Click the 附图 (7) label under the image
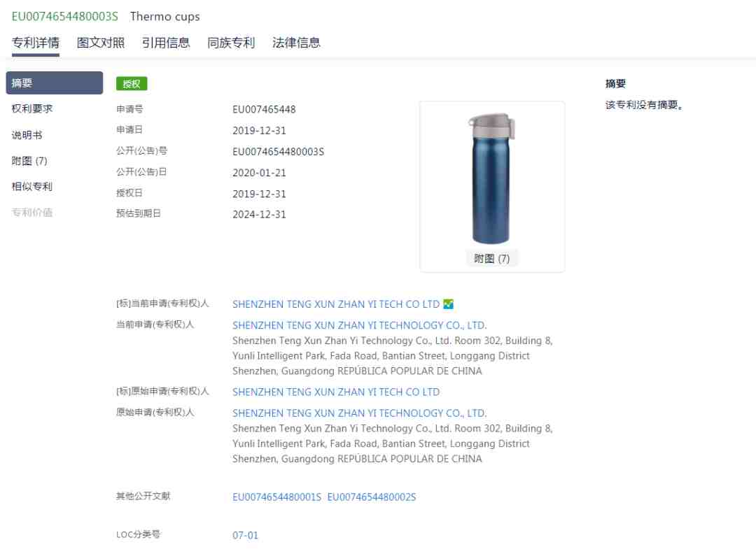756x556 pixels. tap(492, 259)
